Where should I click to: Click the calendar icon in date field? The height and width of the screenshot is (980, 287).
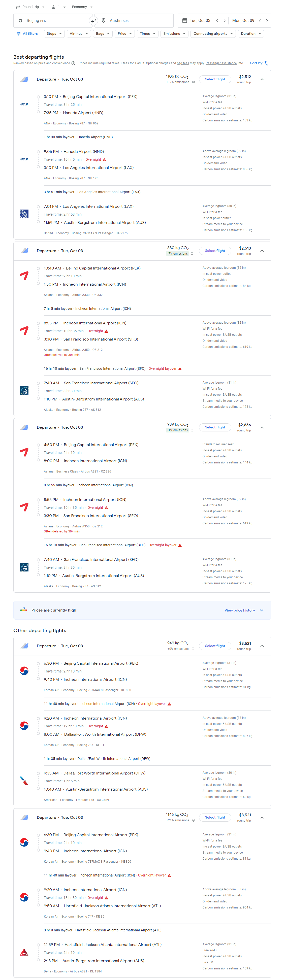[184, 21]
